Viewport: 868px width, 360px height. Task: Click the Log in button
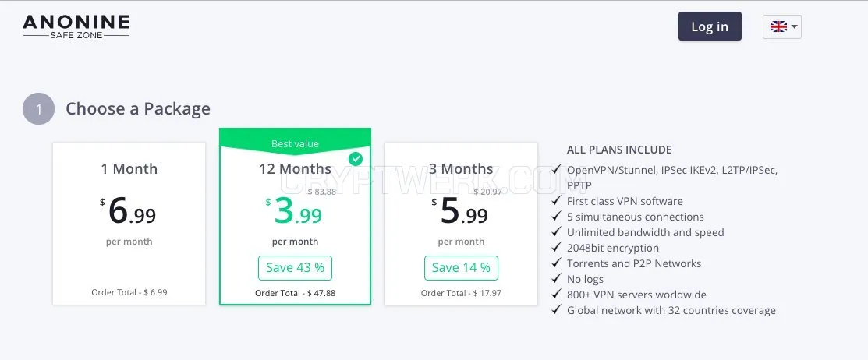point(710,26)
